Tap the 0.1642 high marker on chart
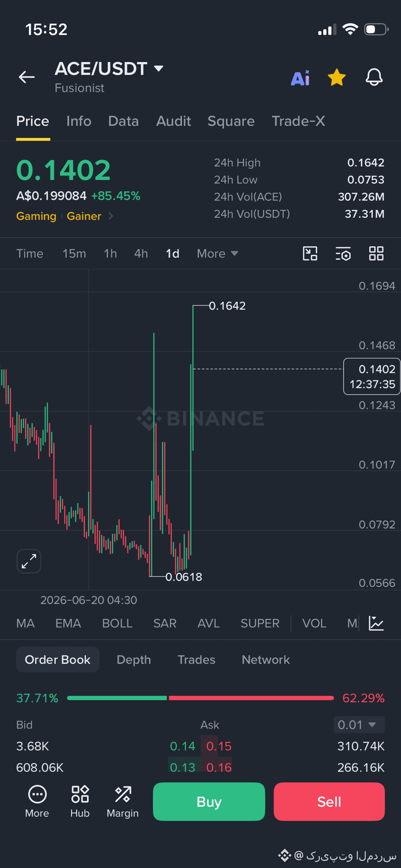401x868 pixels. point(227,306)
